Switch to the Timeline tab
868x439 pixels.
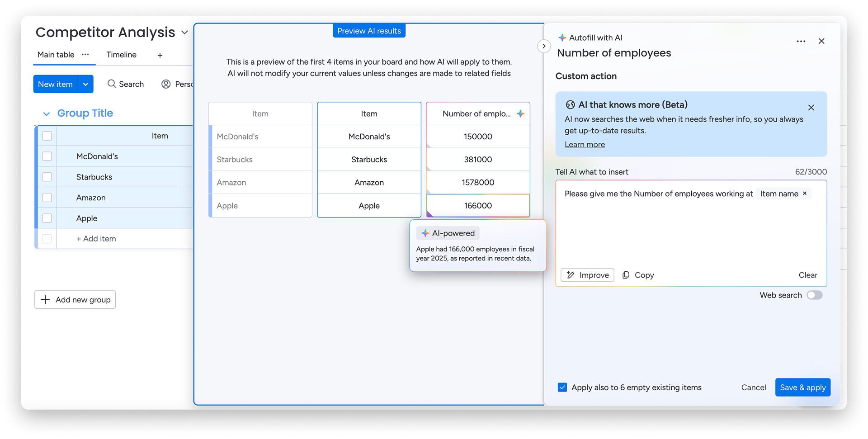point(121,55)
